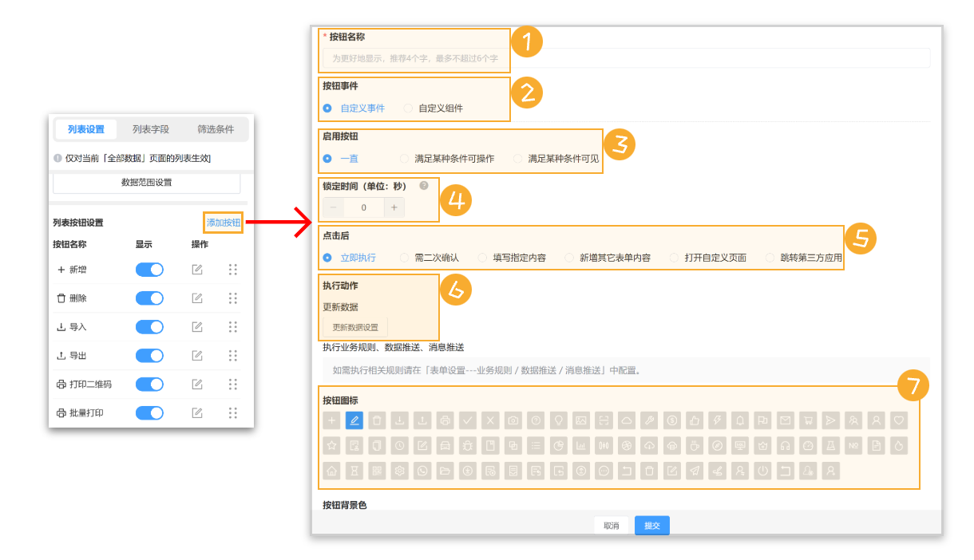Pick the bell notification icon
974x560 pixels.
click(x=738, y=421)
